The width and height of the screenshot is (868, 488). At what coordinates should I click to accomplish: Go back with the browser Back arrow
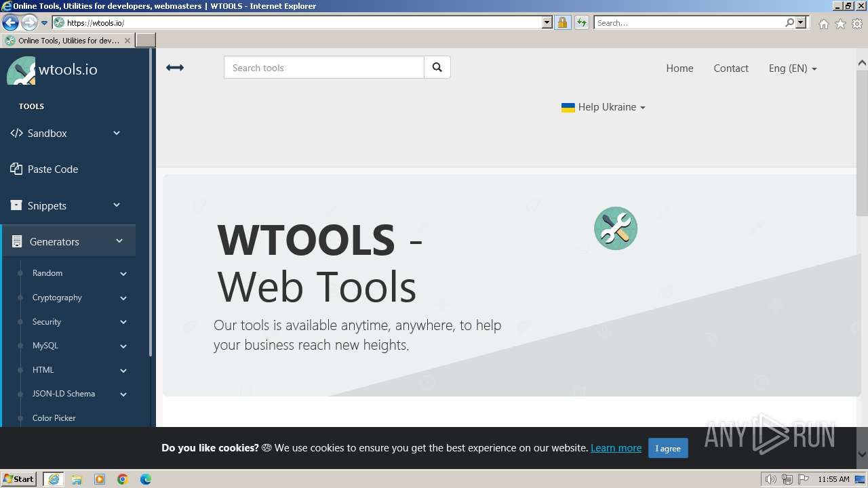(10, 22)
